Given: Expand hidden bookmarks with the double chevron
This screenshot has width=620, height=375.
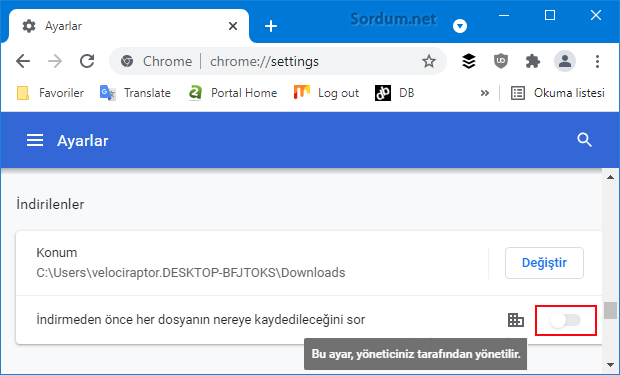Looking at the screenshot, I should 484,93.
